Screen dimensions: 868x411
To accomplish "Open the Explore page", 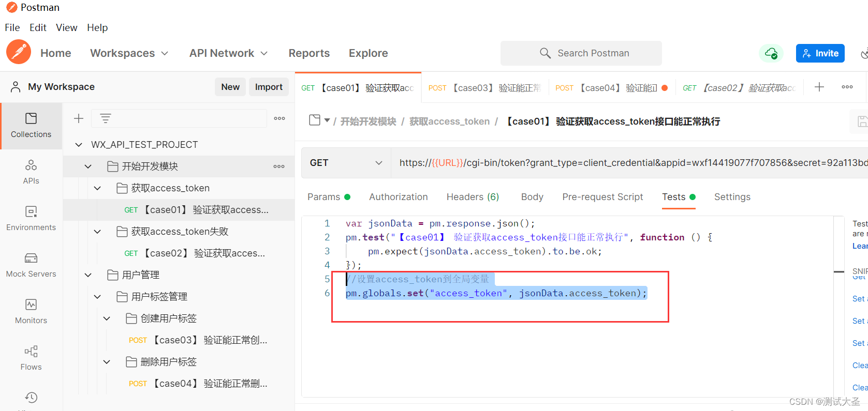I will point(369,53).
